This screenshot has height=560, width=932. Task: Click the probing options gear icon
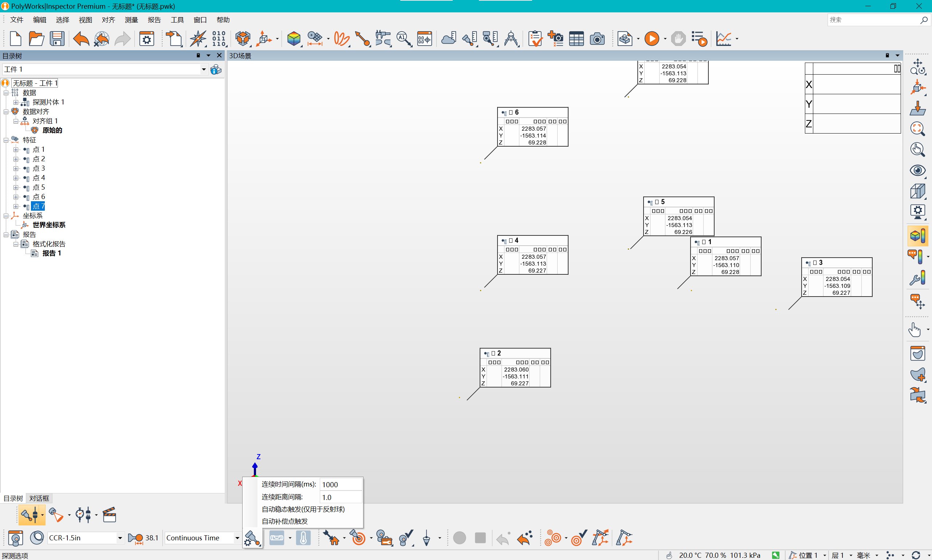click(x=252, y=538)
